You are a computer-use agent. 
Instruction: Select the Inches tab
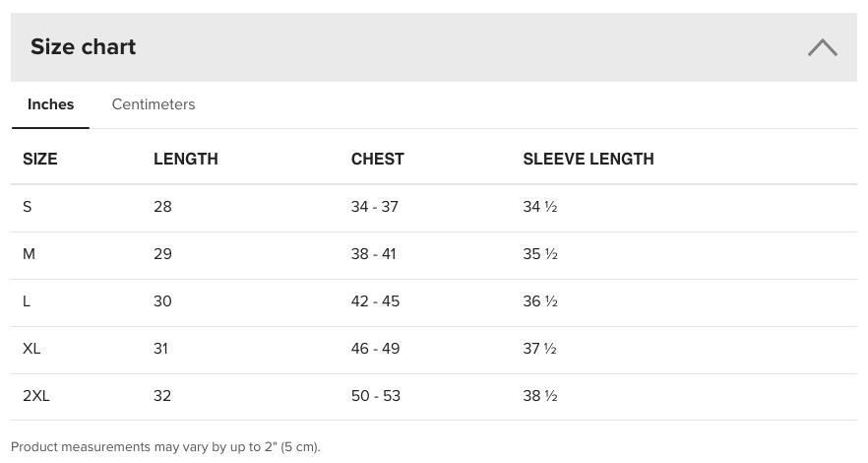click(51, 104)
